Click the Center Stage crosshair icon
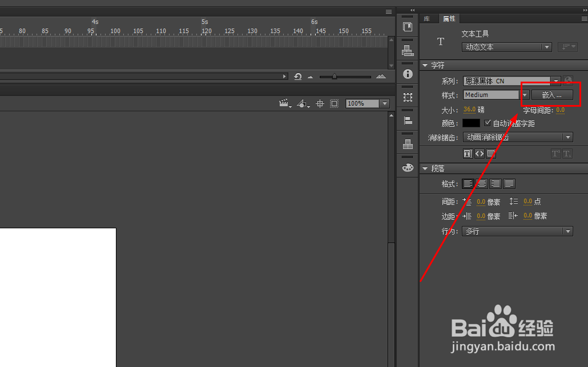This screenshot has height=367, width=588. pyautogui.click(x=320, y=103)
